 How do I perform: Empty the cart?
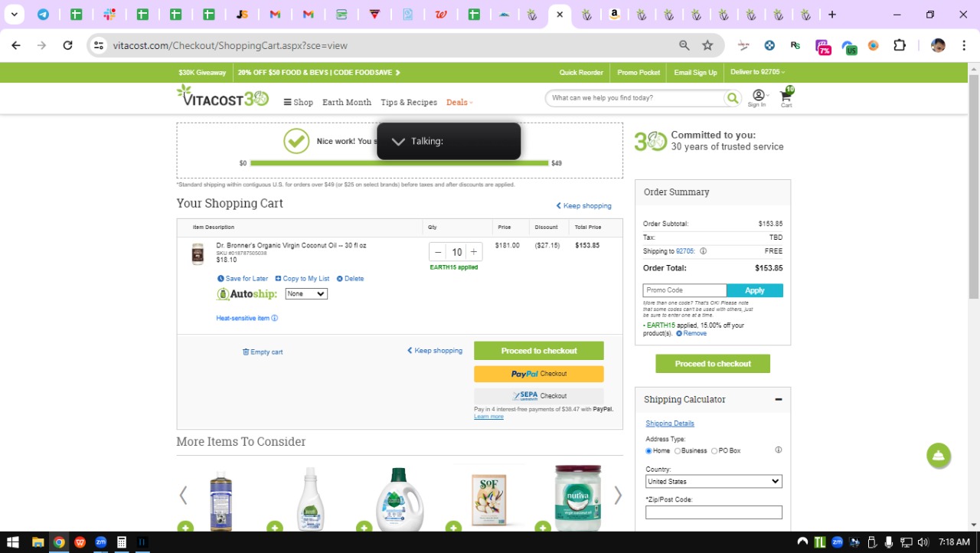263,352
